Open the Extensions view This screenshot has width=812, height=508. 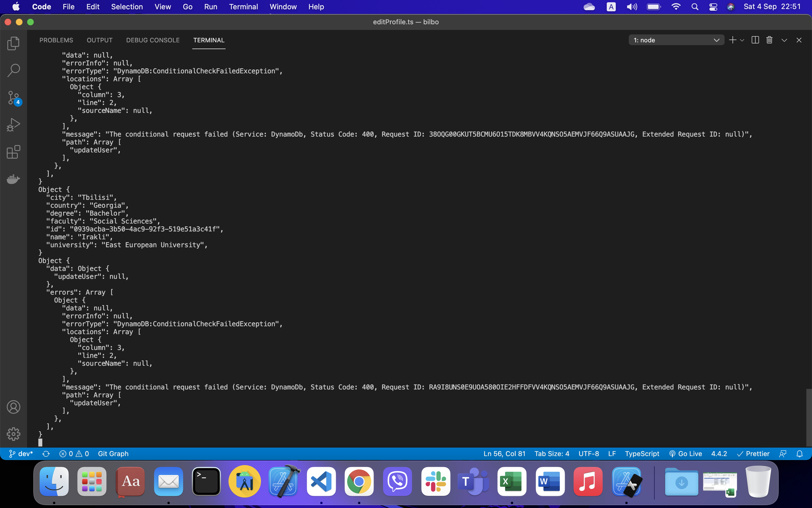point(14,152)
